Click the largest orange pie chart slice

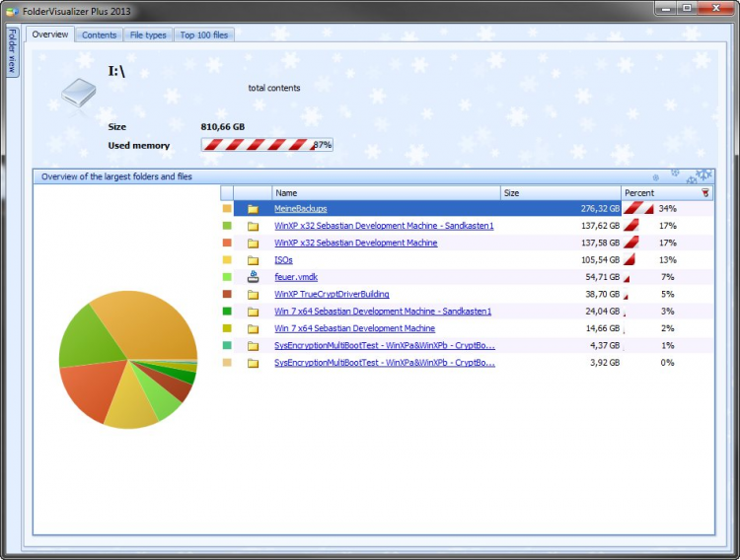(x=151, y=325)
